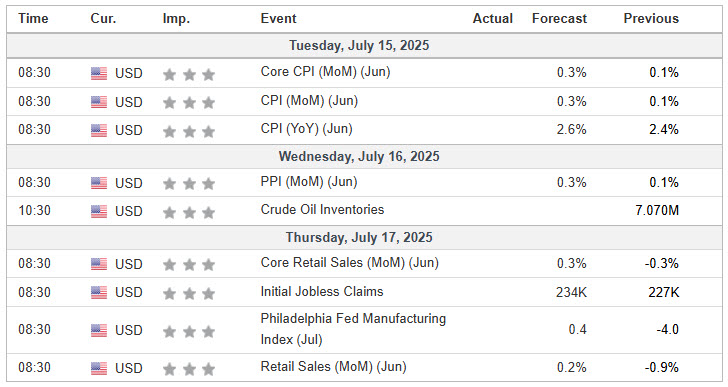Viewport: 728px width, 387px height.
Task: Open the Initial Jobless Claims event
Action: 322,291
